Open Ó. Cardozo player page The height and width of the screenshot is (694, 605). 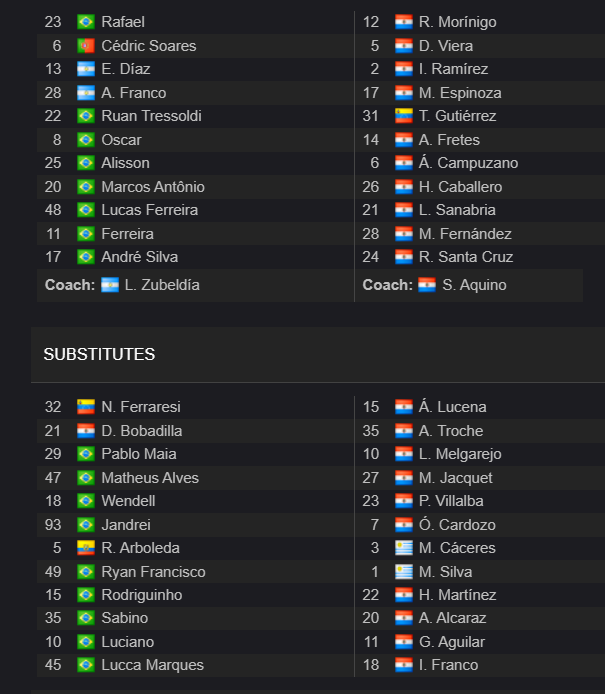click(x=457, y=524)
